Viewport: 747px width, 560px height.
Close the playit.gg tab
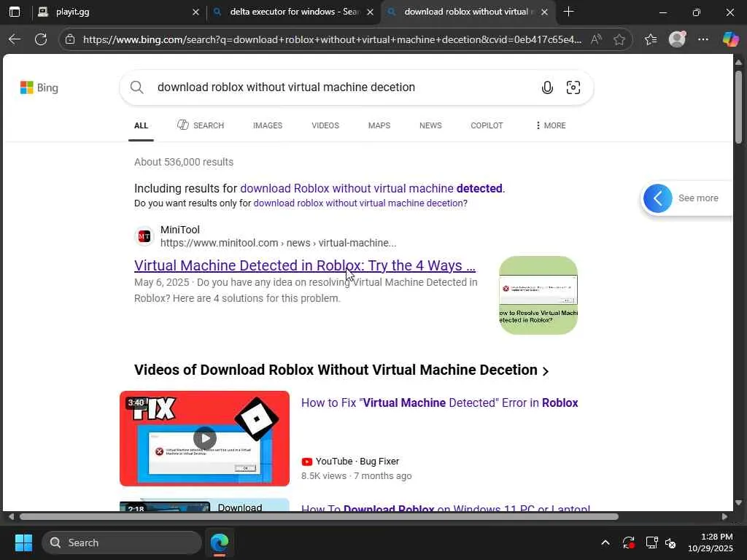coord(196,12)
